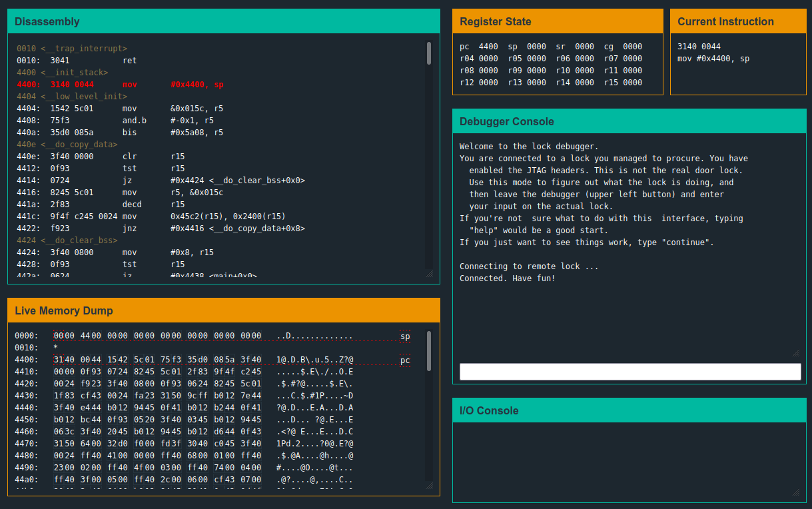Select the 440e clr r15 line
This screenshot has width=812, height=509.
(x=101, y=157)
